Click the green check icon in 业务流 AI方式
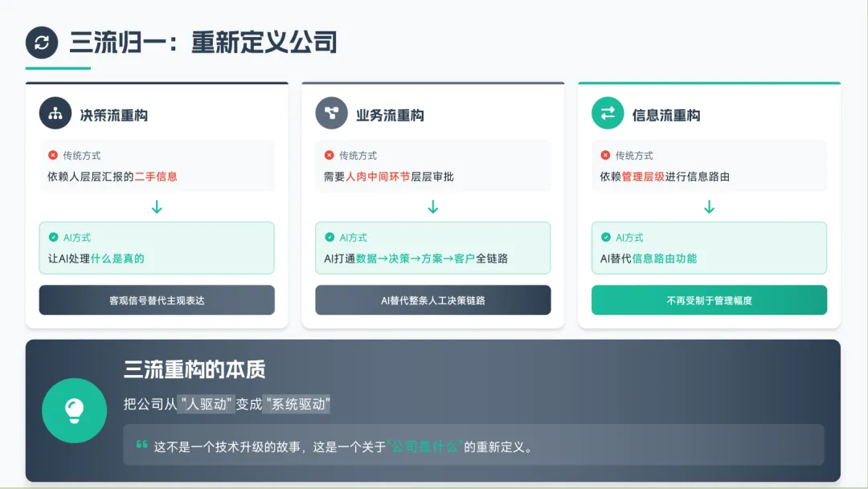Image resolution: width=868 pixels, height=489 pixels. pos(330,238)
